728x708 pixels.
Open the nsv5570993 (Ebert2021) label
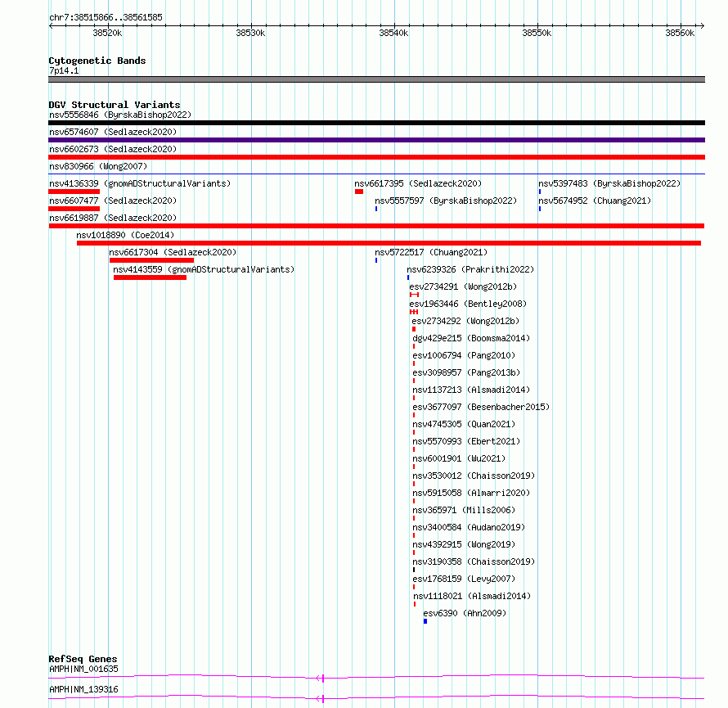click(466, 441)
